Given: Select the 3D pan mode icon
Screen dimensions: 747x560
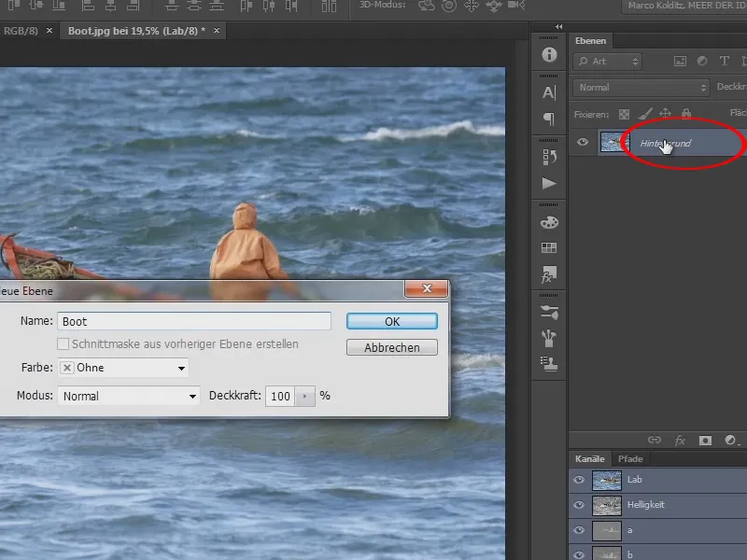Looking at the screenshot, I should point(472,6).
